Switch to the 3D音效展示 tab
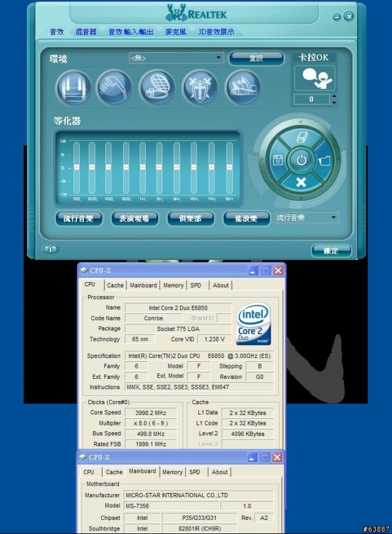Viewport: 392px width, 534px height. [216, 32]
